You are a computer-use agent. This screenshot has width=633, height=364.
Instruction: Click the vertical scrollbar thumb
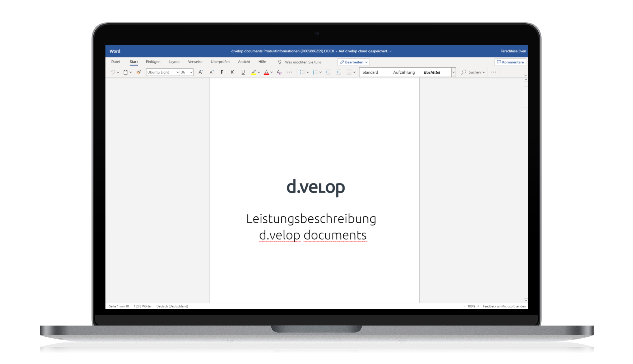point(526,97)
